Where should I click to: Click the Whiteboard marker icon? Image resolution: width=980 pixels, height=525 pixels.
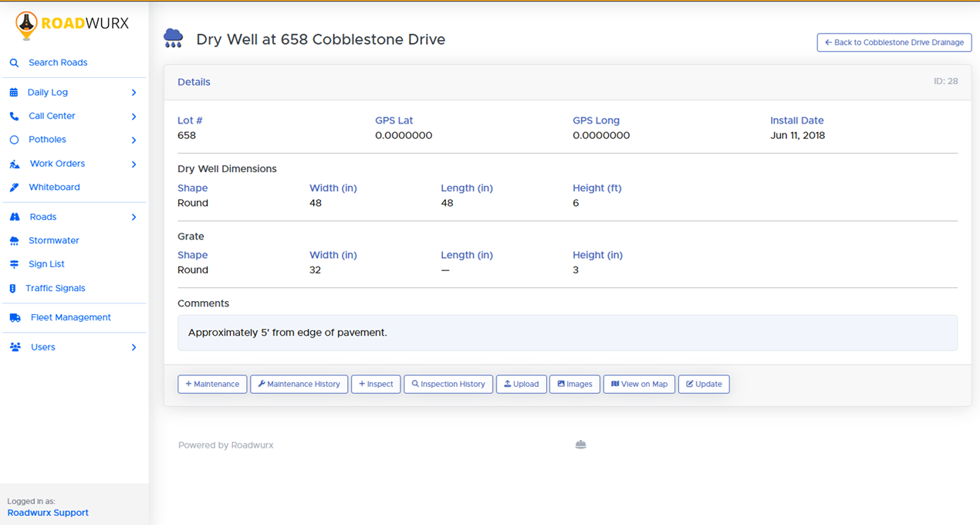click(14, 188)
